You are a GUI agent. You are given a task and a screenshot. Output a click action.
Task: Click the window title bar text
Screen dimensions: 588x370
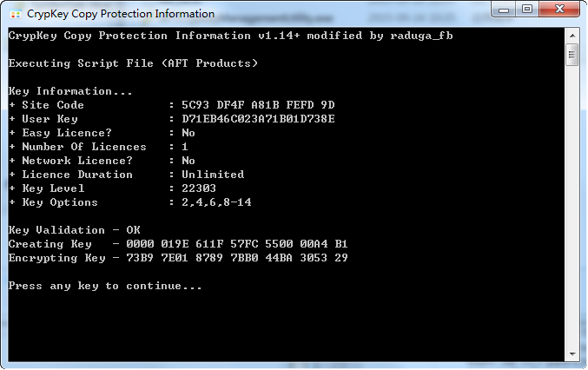click(121, 14)
